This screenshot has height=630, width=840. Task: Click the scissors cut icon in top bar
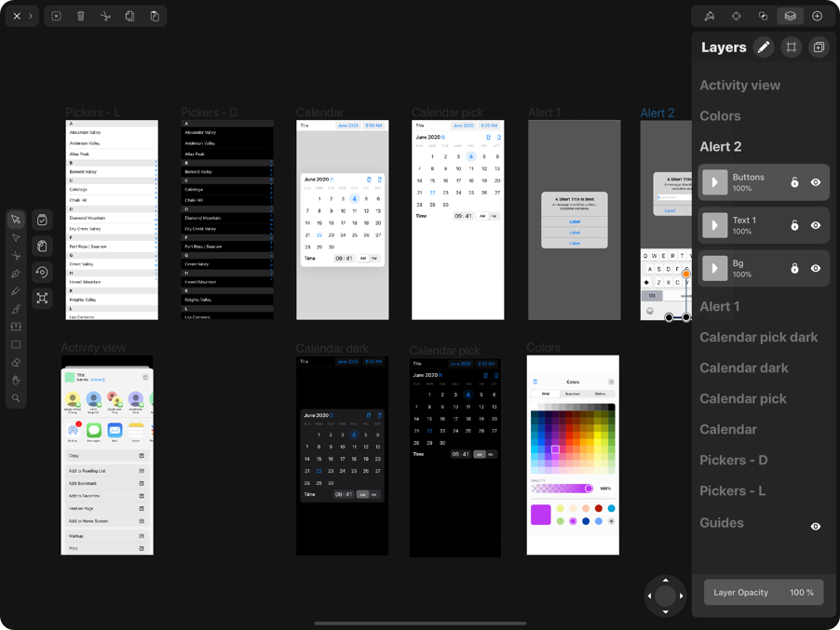105,16
